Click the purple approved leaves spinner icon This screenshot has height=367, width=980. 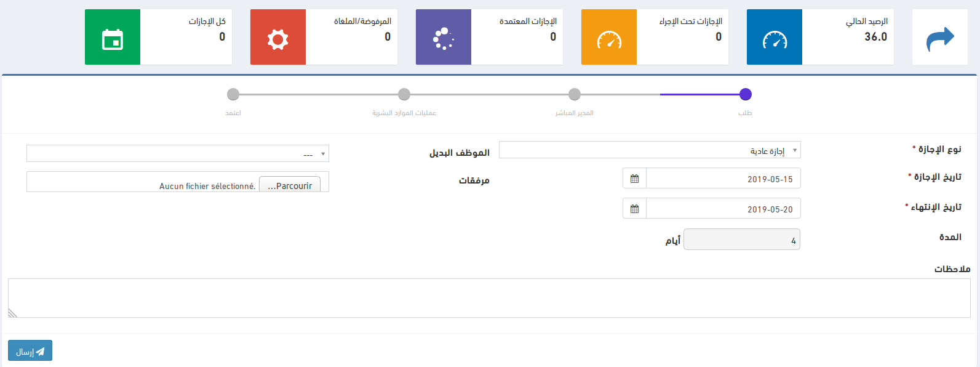click(443, 38)
